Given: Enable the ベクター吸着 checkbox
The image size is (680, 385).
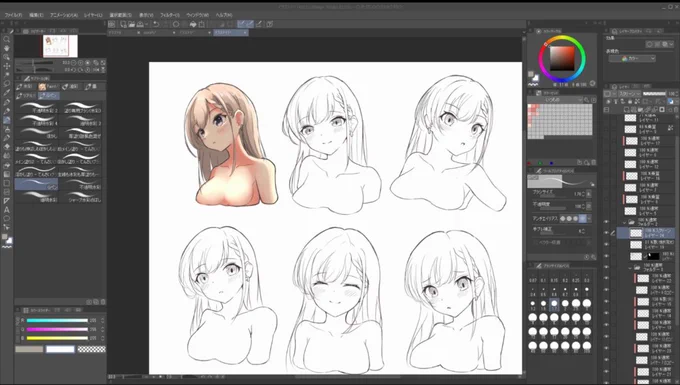Looking at the screenshot, I should 536,242.
